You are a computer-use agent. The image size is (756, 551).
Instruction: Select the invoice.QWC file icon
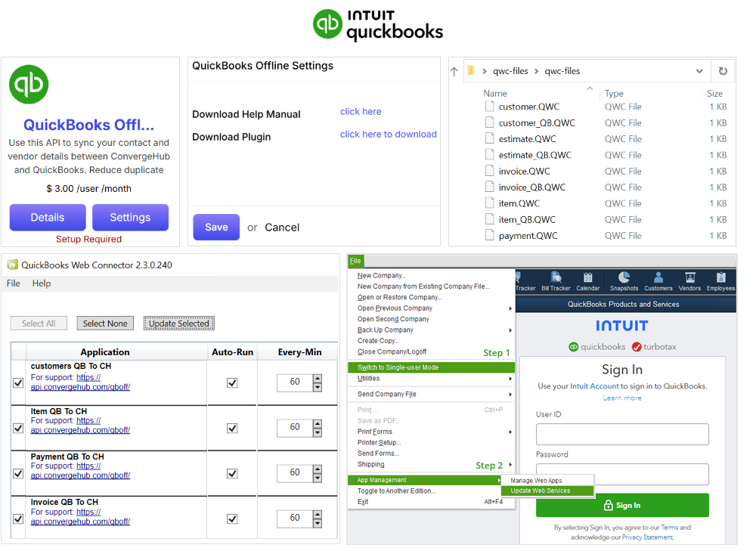pyautogui.click(x=489, y=171)
